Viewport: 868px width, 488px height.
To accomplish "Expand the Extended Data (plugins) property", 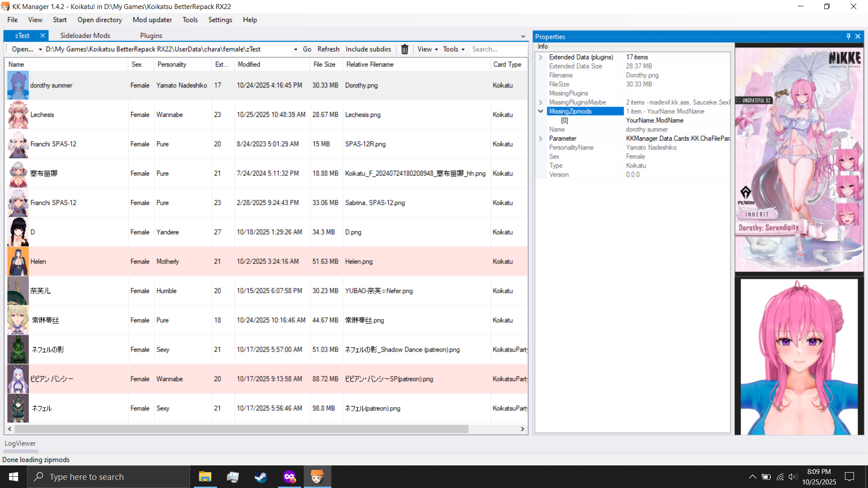I will (x=541, y=57).
